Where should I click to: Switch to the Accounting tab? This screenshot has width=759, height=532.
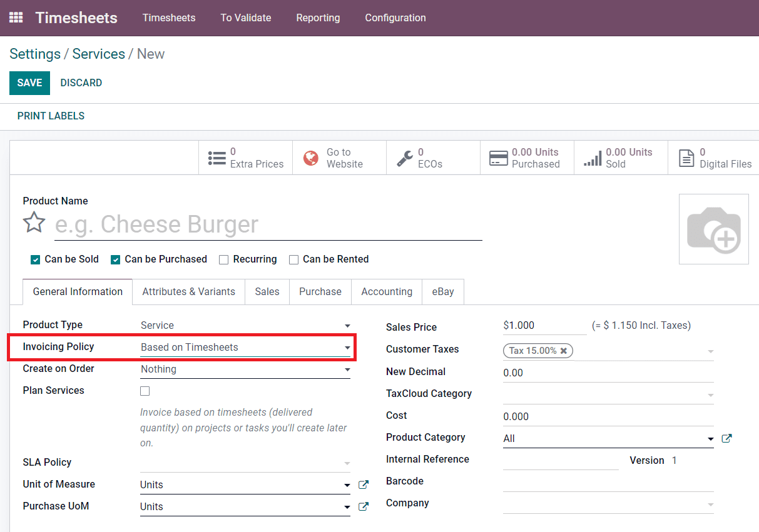click(386, 291)
